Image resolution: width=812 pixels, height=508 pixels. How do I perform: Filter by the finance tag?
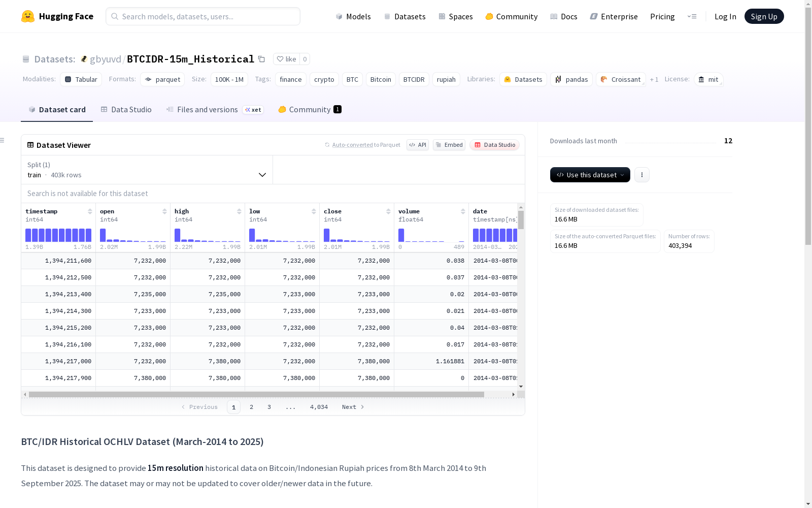click(x=291, y=79)
